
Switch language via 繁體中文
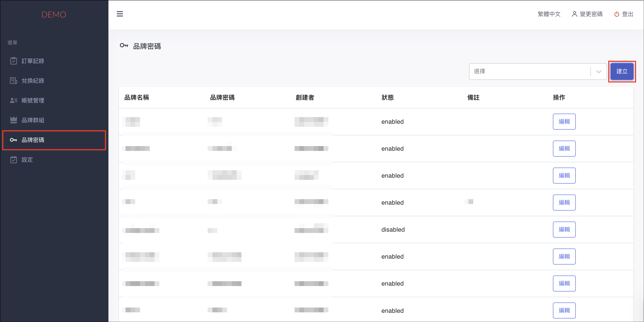549,14
